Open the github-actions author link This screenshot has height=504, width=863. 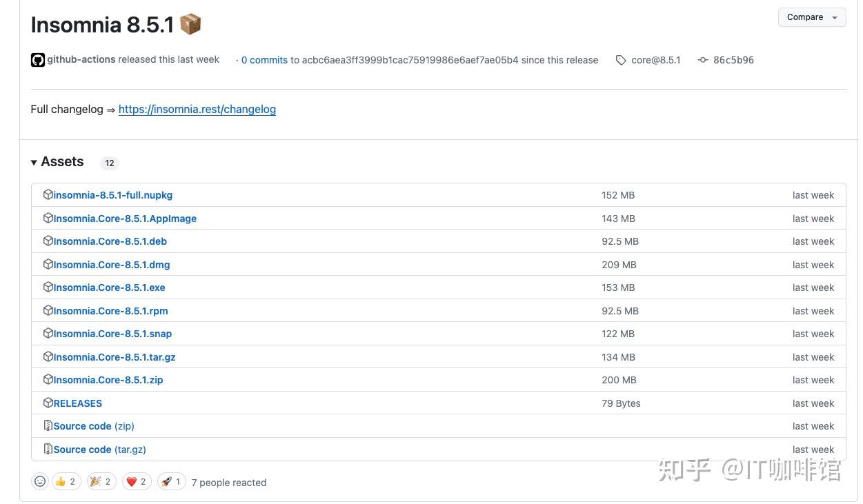(x=81, y=59)
